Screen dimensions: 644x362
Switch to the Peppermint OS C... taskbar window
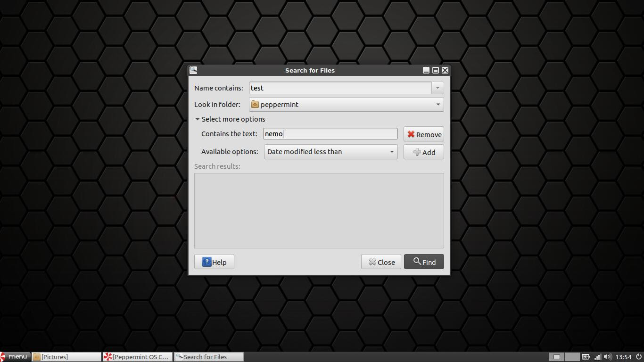(x=138, y=357)
